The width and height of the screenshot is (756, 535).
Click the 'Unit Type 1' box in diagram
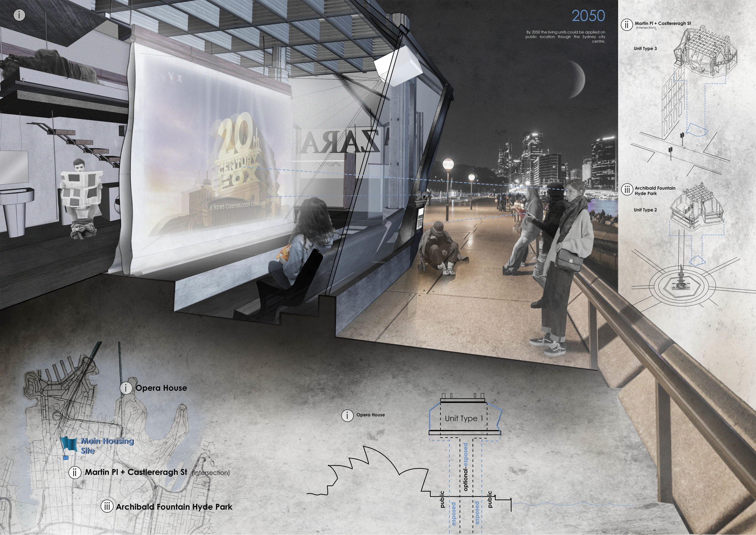click(464, 418)
